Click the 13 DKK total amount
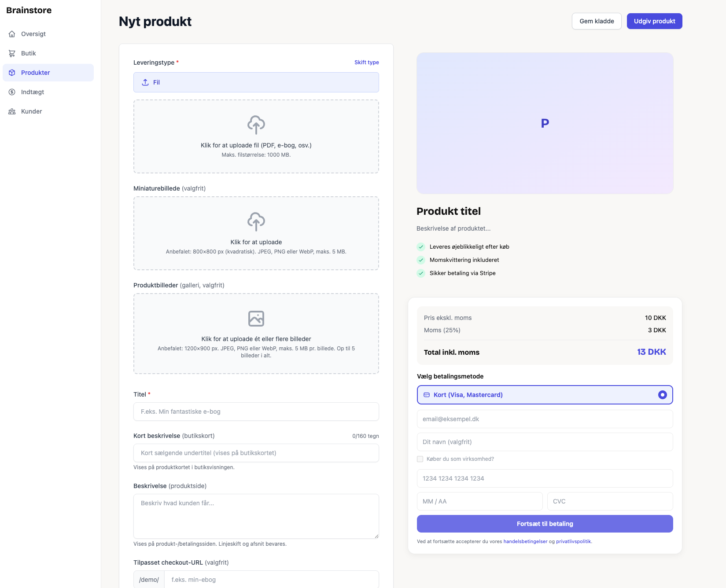 652,352
